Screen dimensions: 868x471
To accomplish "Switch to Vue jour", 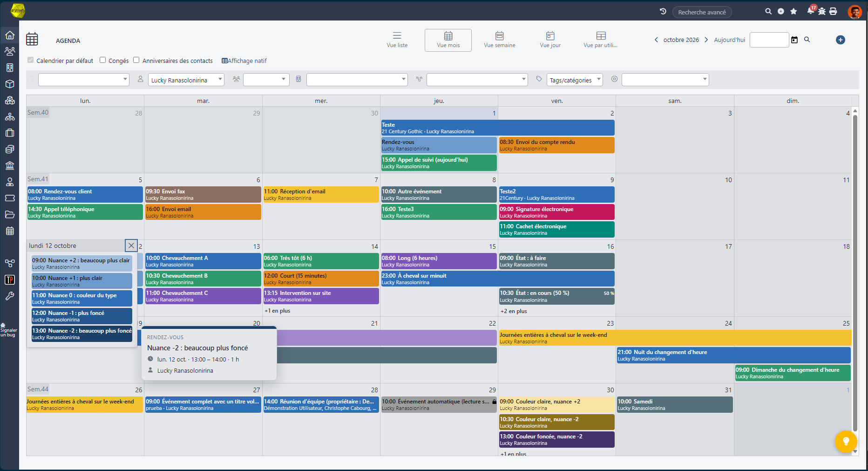I will (x=550, y=40).
